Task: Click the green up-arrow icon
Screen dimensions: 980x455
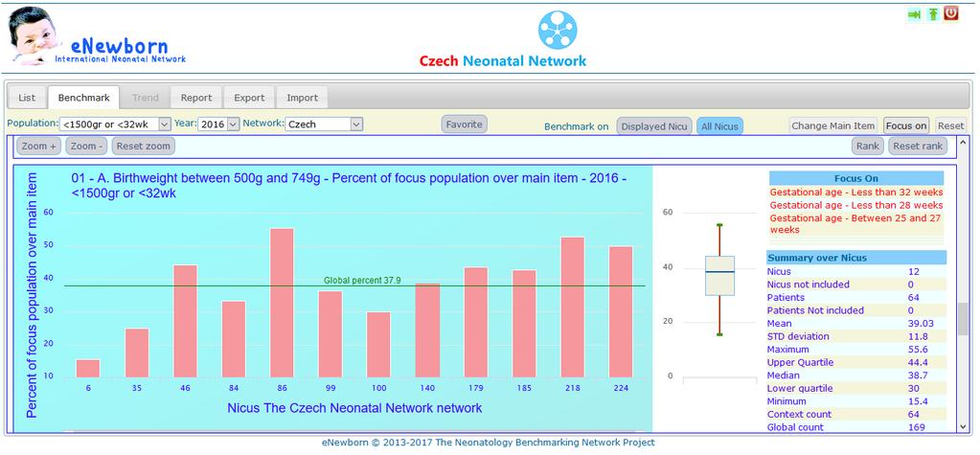Action: coord(932,14)
